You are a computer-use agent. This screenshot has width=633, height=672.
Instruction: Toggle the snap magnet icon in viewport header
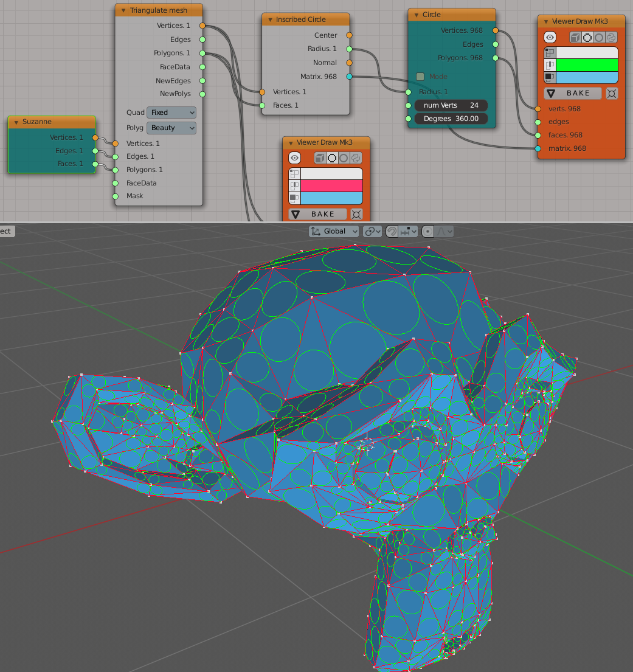point(392,231)
